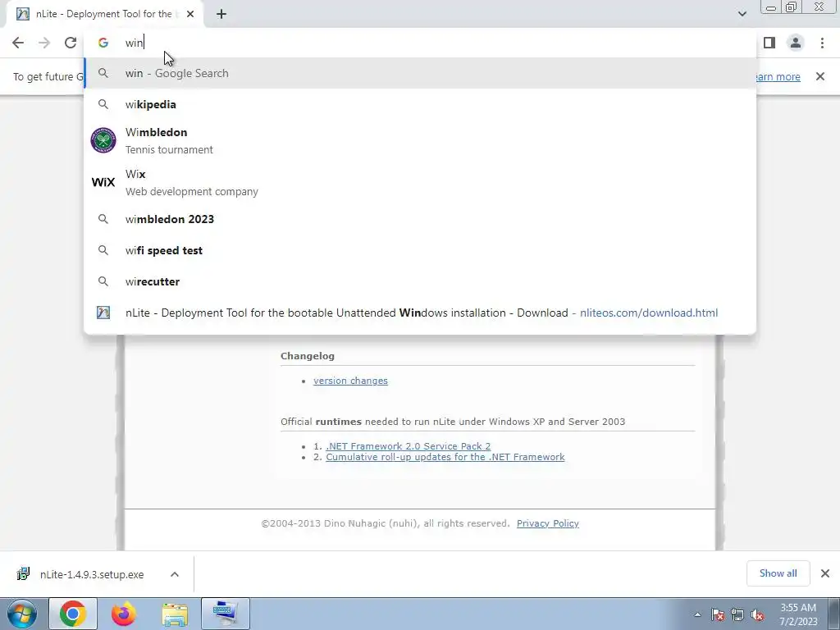Click the Google logo in the address bar
Image resolution: width=840 pixels, height=630 pixels.
click(103, 43)
